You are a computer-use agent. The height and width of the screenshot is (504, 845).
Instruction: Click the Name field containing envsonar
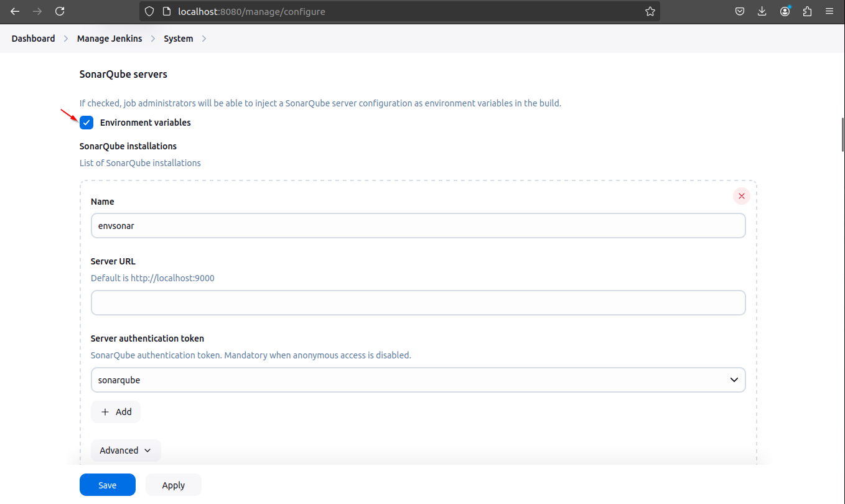click(x=418, y=226)
